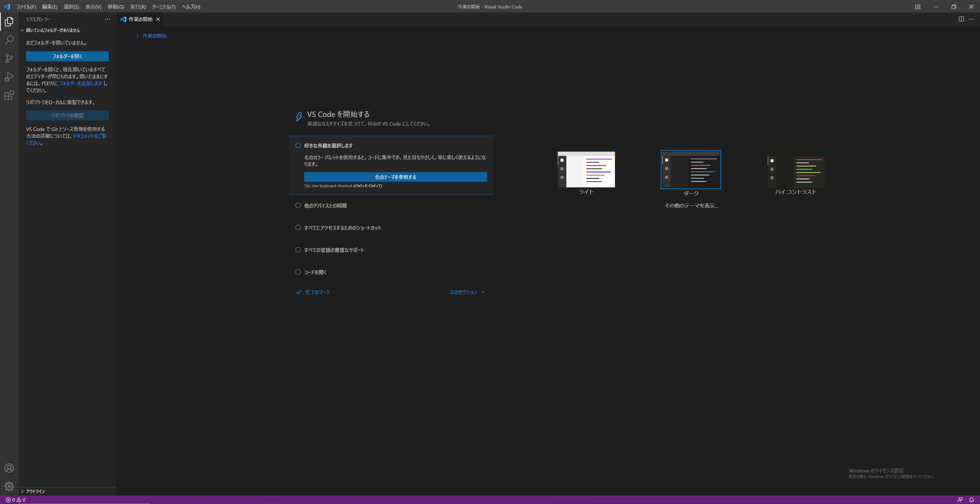Choose the ライト theme thumbnail

586,169
